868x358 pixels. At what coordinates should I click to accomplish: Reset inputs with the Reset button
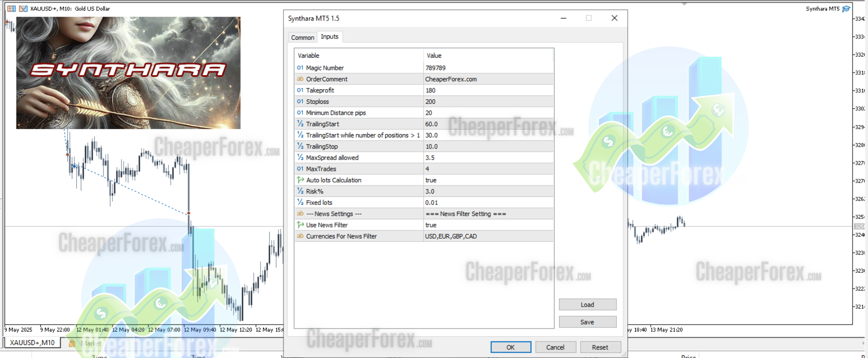pyautogui.click(x=600, y=347)
